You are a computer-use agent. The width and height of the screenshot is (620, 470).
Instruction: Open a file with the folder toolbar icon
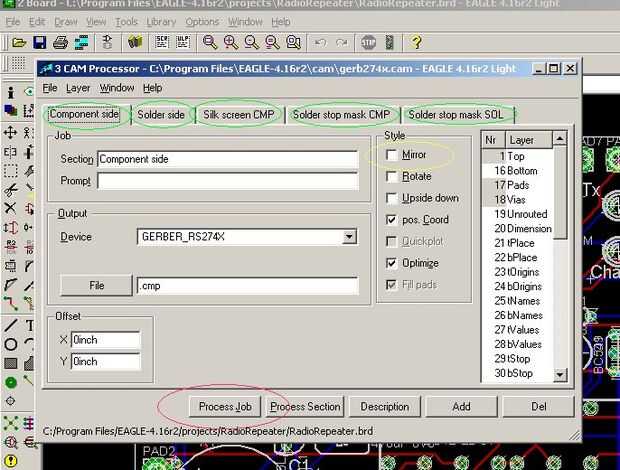coord(19,42)
